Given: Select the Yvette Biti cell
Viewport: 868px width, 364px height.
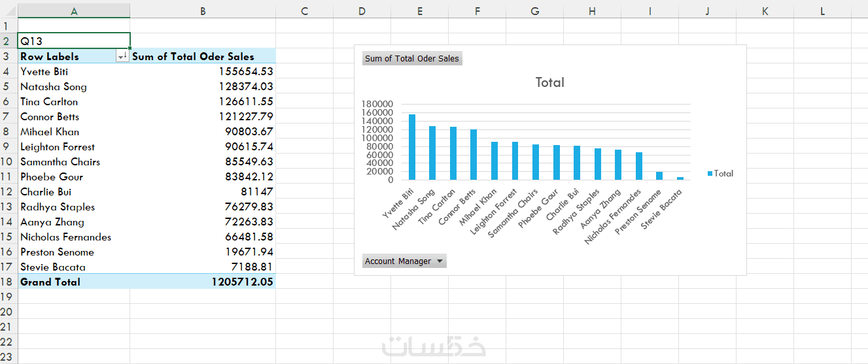Looking at the screenshot, I should point(74,71).
